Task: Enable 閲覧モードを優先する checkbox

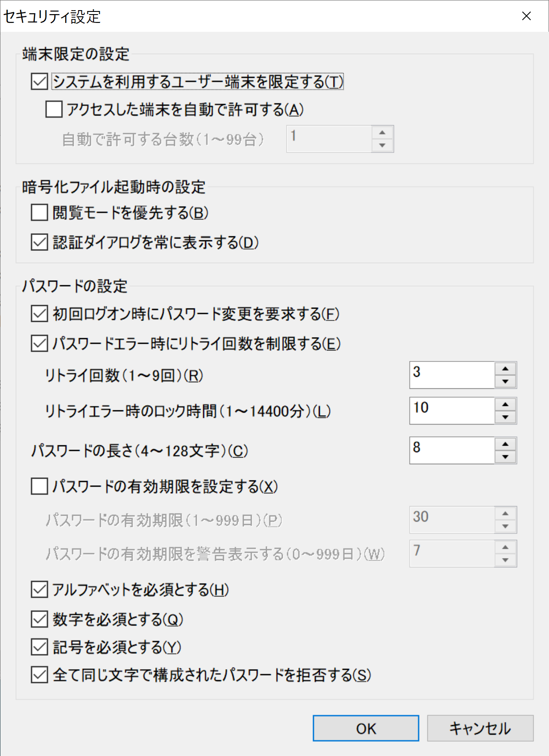Action: pyautogui.click(x=40, y=212)
